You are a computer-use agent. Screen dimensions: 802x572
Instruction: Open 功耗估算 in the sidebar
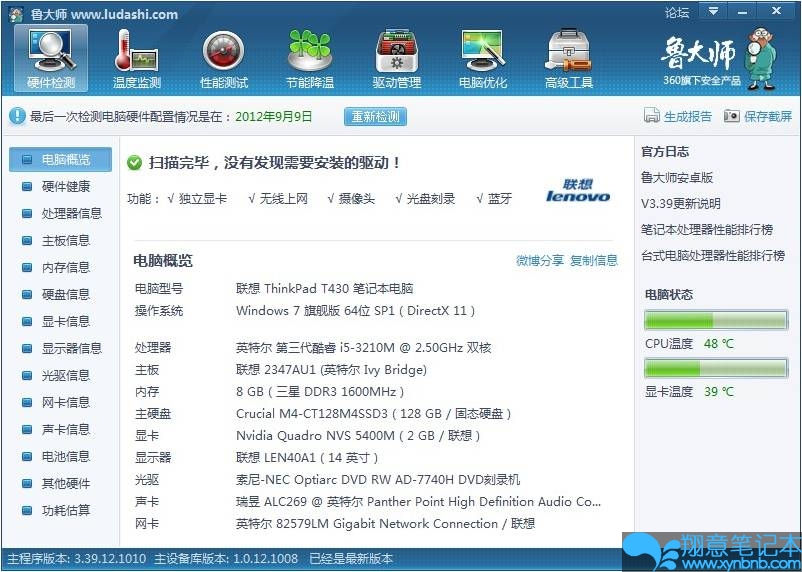point(65,510)
